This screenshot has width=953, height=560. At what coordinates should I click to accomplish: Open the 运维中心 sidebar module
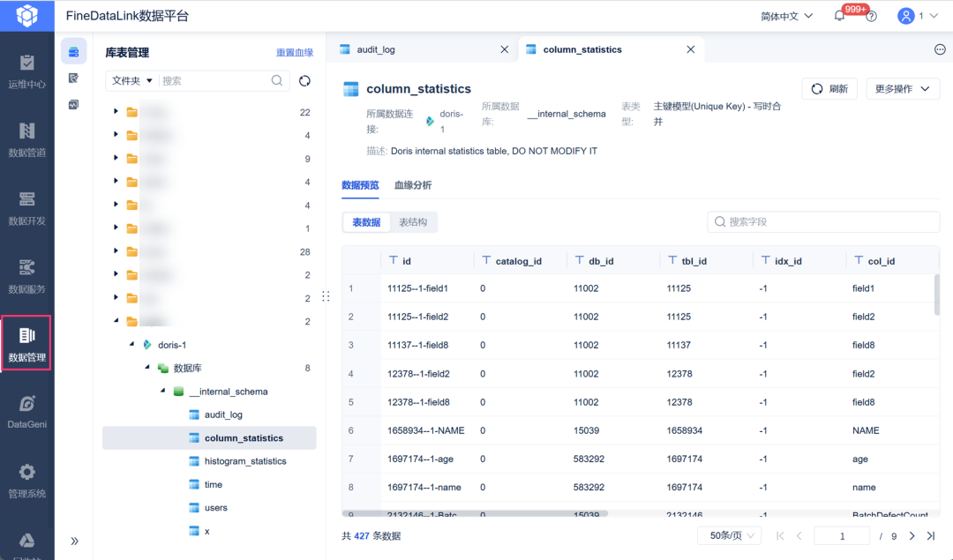pos(26,71)
